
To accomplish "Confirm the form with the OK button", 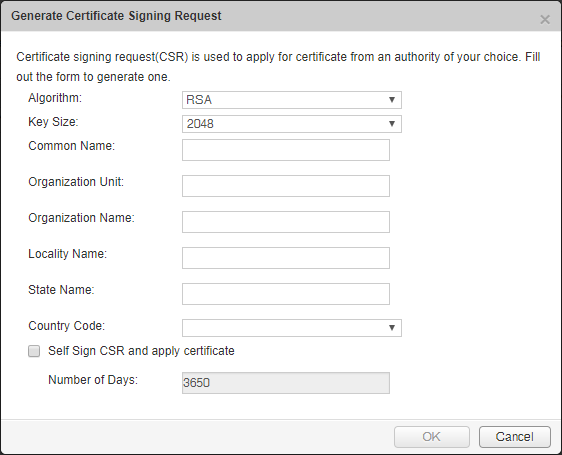I will pos(432,437).
